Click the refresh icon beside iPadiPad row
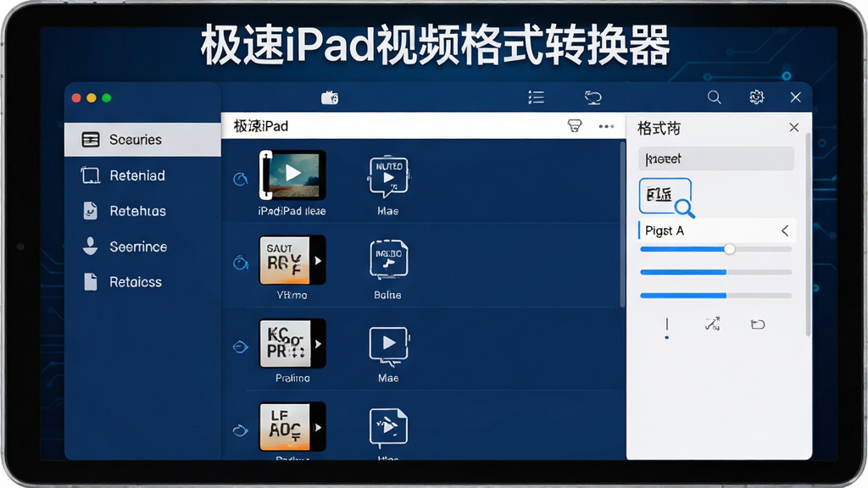The image size is (868, 488). (240, 179)
